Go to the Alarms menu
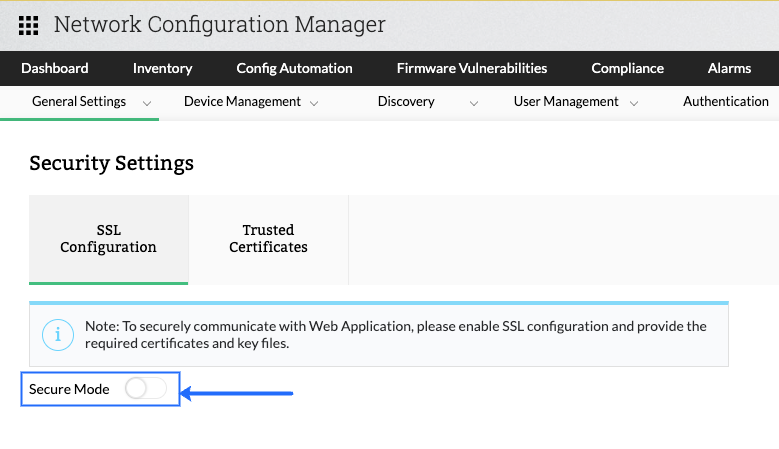Image resolution: width=779 pixels, height=449 pixels. 729,69
